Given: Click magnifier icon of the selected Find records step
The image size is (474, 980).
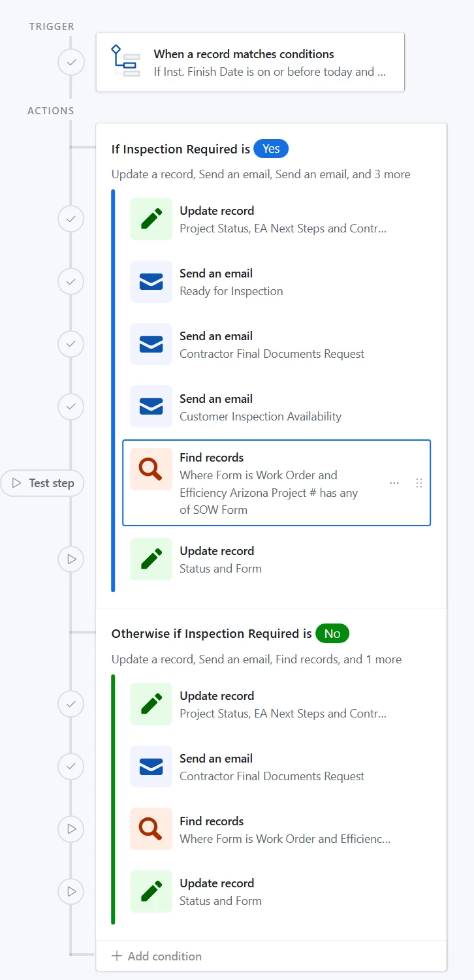Looking at the screenshot, I should click(x=151, y=469).
